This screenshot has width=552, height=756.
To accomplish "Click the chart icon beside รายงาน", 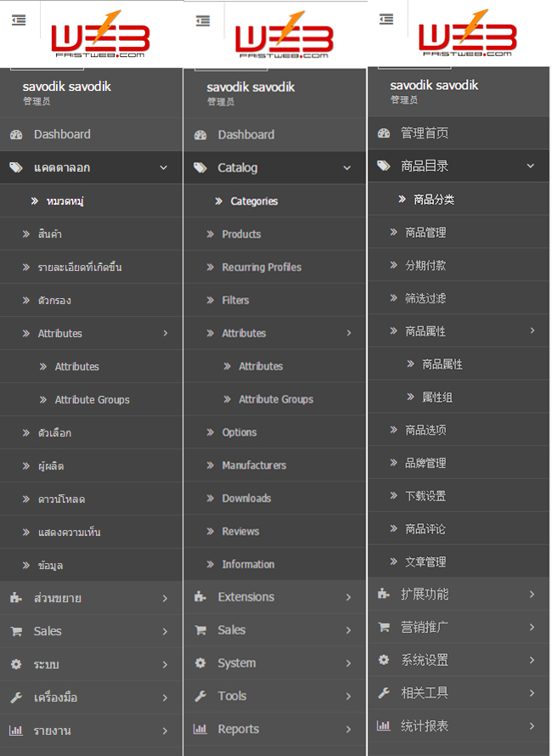I will tap(16, 731).
